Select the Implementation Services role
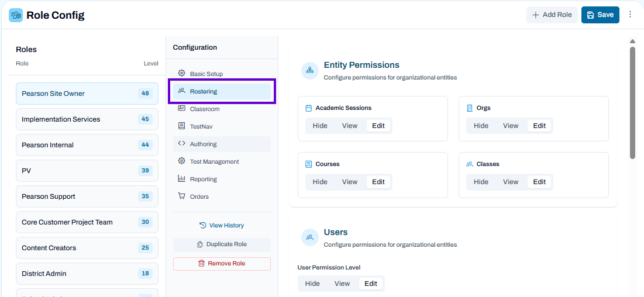This screenshot has height=297, width=644. (87, 119)
